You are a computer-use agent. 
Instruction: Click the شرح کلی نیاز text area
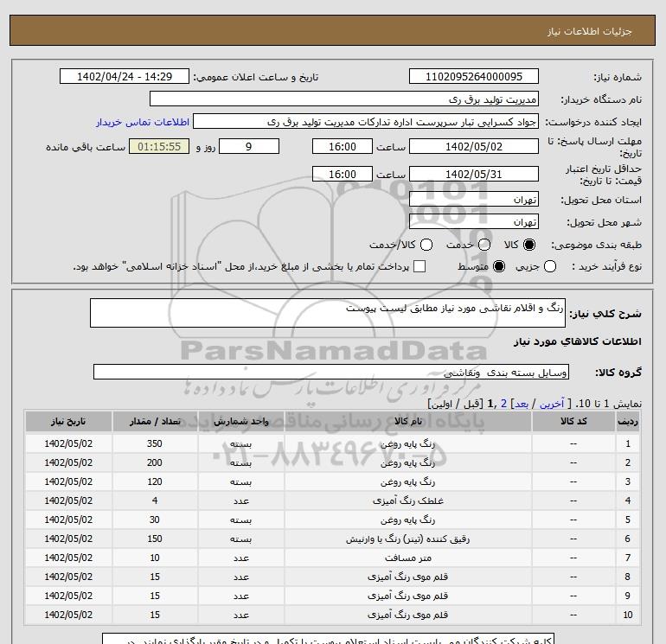pos(328,313)
